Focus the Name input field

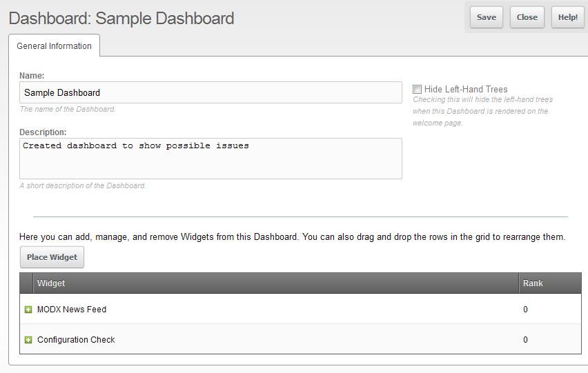click(x=210, y=92)
